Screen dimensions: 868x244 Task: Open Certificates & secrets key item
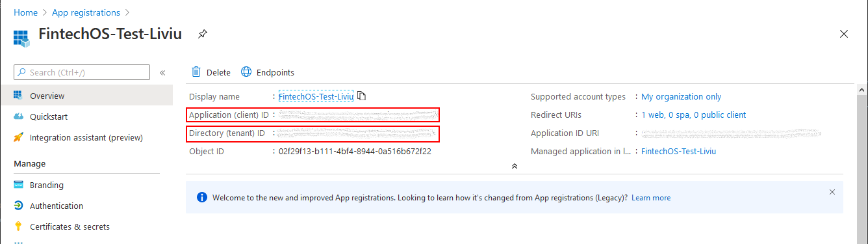[70, 226]
